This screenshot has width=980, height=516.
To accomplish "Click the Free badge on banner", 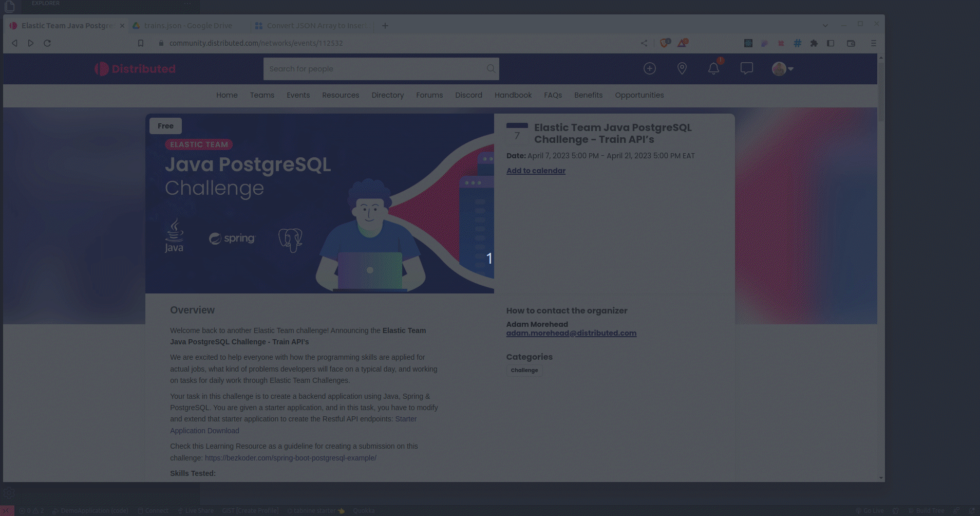I will (165, 126).
